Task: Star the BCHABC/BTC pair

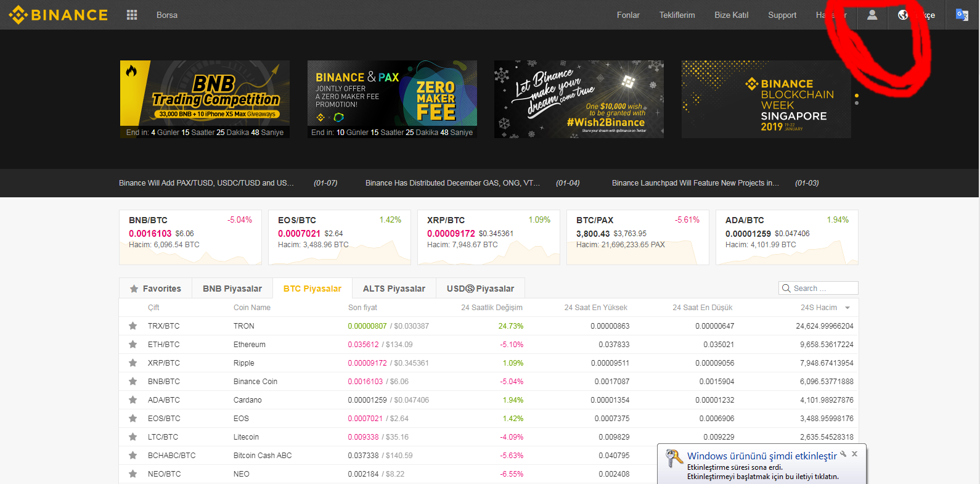Action: (x=133, y=455)
